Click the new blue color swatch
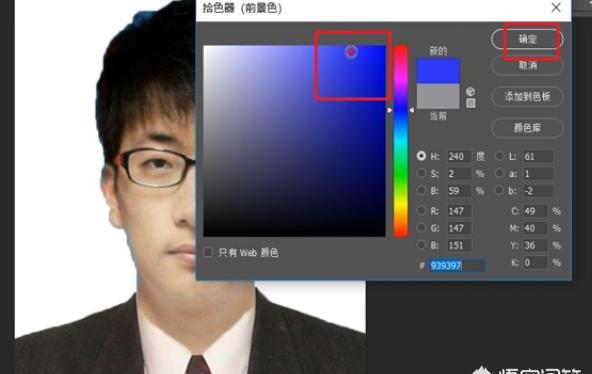 pos(438,71)
